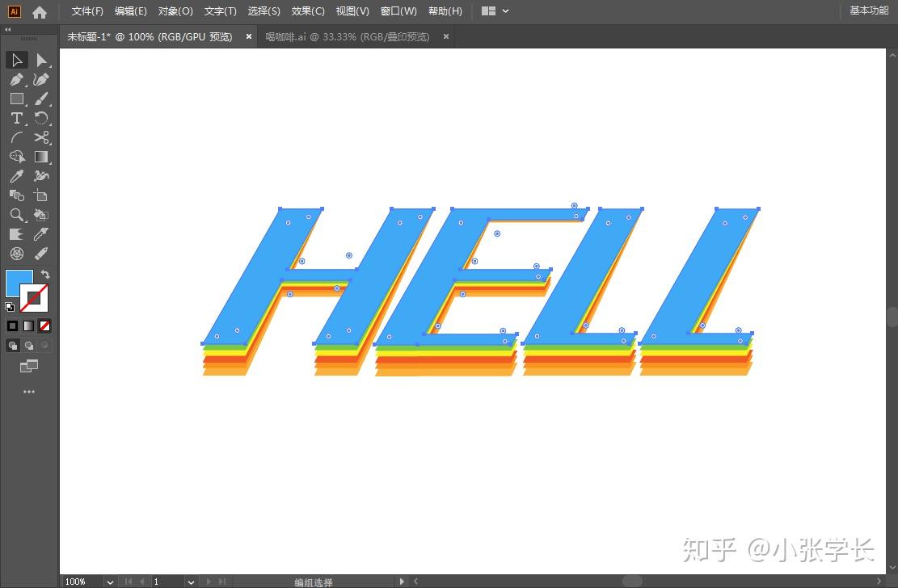Grab the Scissors tool

41,137
